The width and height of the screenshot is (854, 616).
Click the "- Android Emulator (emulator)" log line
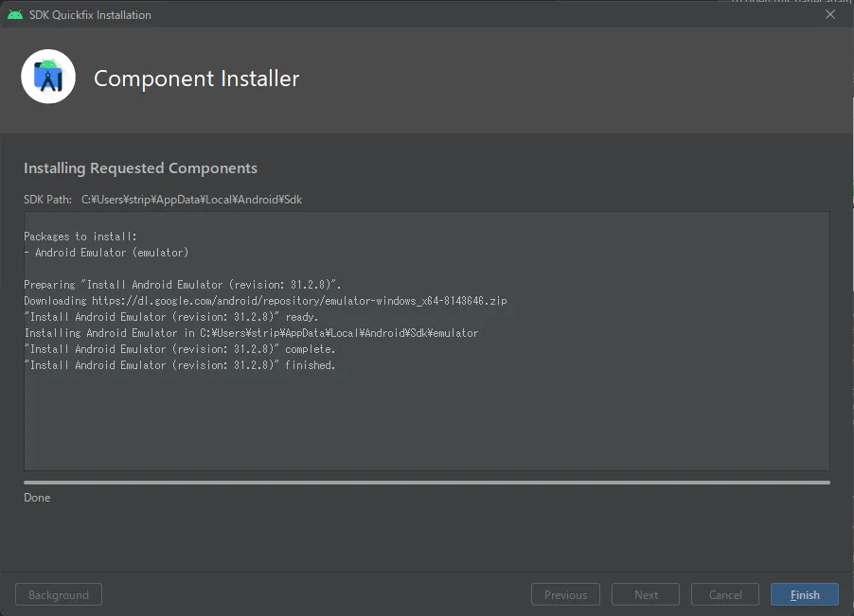[x=106, y=253]
